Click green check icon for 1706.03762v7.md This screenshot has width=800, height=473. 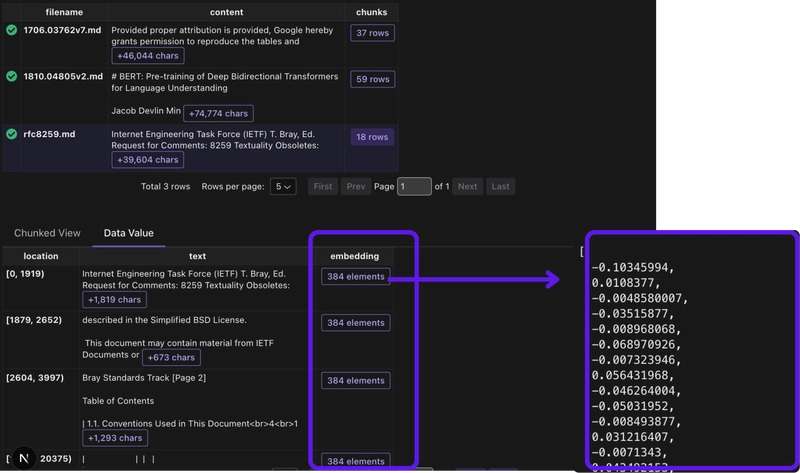[11, 30]
